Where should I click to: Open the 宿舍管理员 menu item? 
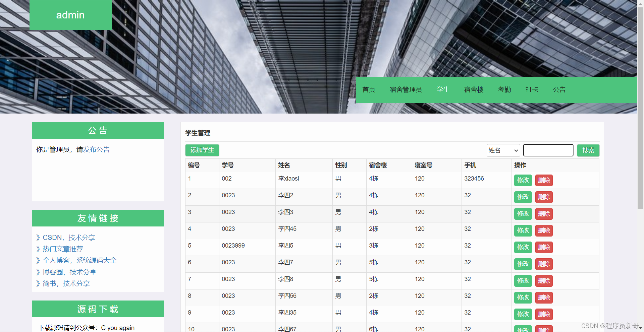pyautogui.click(x=406, y=89)
